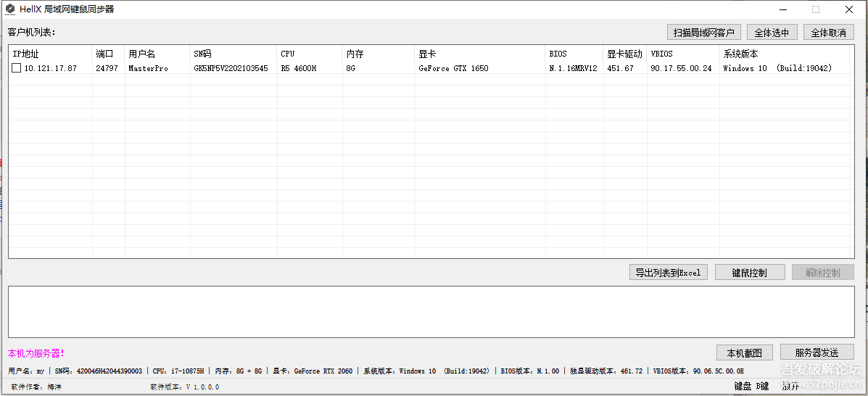
Task: Click 软件版本: V 1.0.0.0 text
Action: pyautogui.click(x=184, y=387)
